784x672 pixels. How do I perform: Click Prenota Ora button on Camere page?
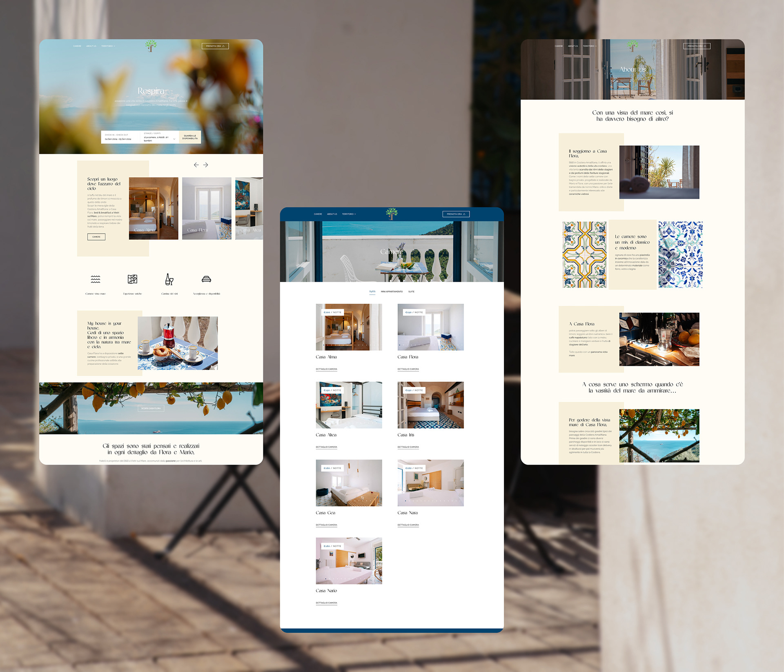456,214
